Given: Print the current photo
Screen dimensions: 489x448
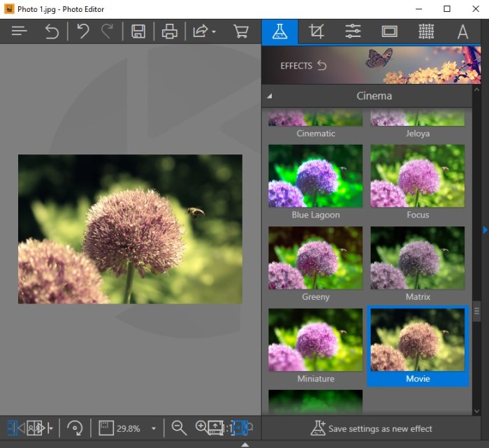Looking at the screenshot, I should pyautogui.click(x=169, y=31).
